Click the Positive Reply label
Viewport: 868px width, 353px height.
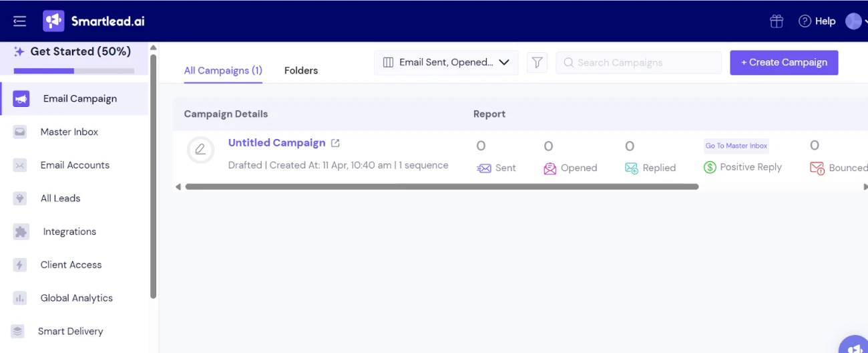click(750, 167)
